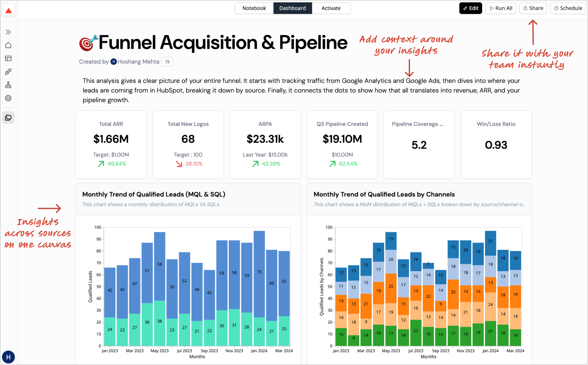Click the Edit button

[470, 8]
